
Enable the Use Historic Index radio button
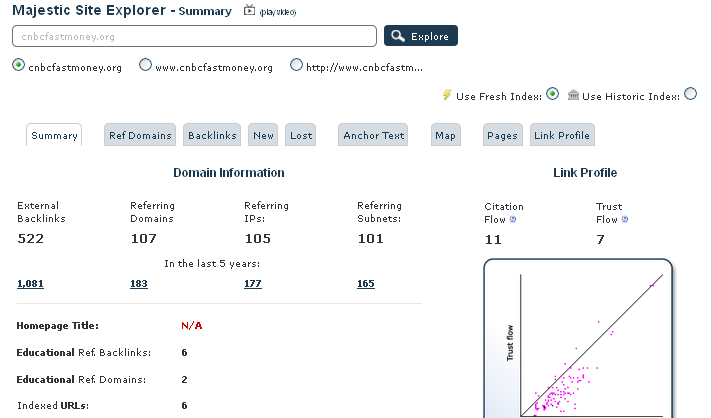pos(690,95)
